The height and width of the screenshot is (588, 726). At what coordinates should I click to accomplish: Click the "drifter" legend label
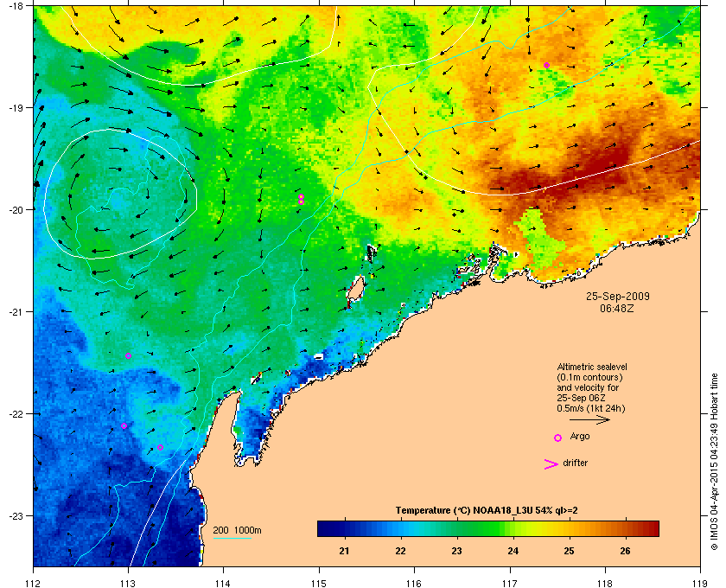coord(575,463)
